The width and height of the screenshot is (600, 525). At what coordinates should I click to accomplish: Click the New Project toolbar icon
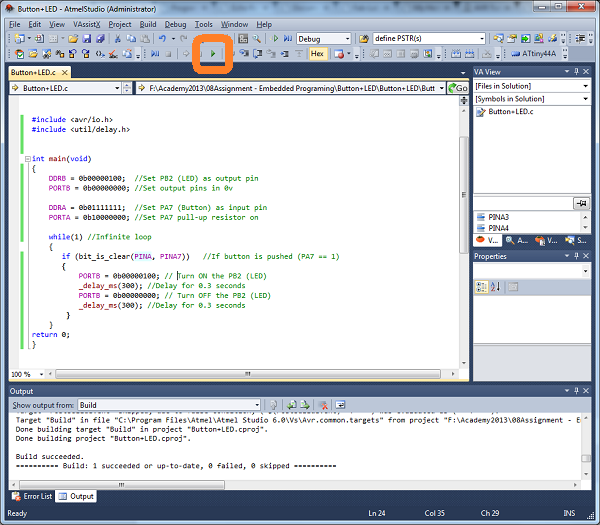click(x=19, y=39)
